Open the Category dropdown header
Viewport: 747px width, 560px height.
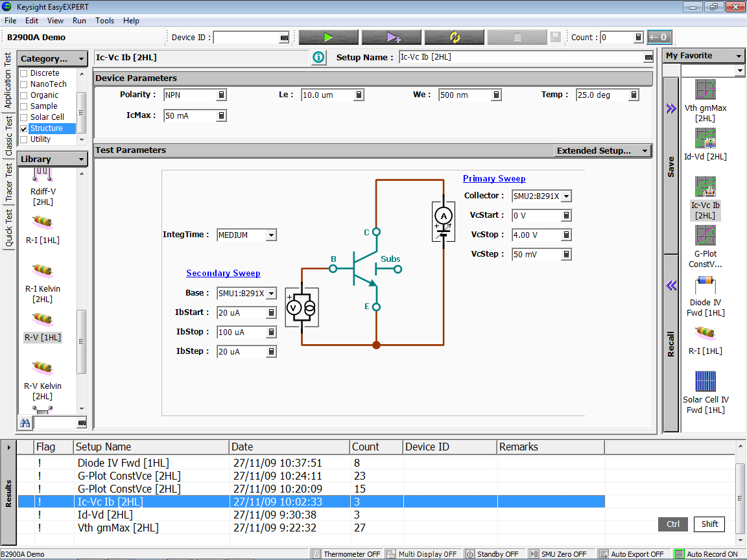coord(53,58)
